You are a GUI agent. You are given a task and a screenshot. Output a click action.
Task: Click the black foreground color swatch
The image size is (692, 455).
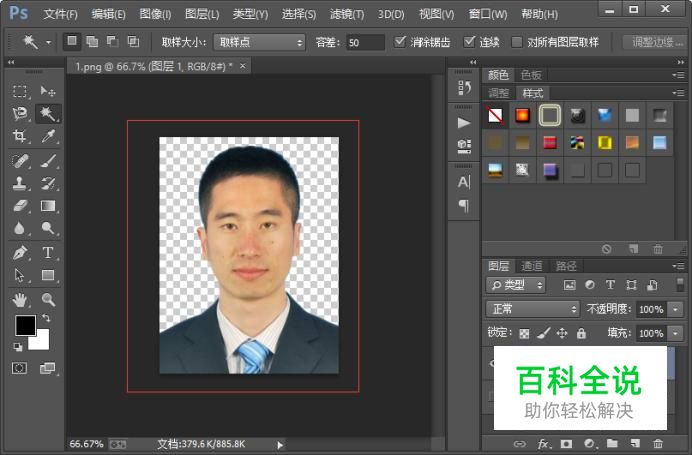(25, 325)
